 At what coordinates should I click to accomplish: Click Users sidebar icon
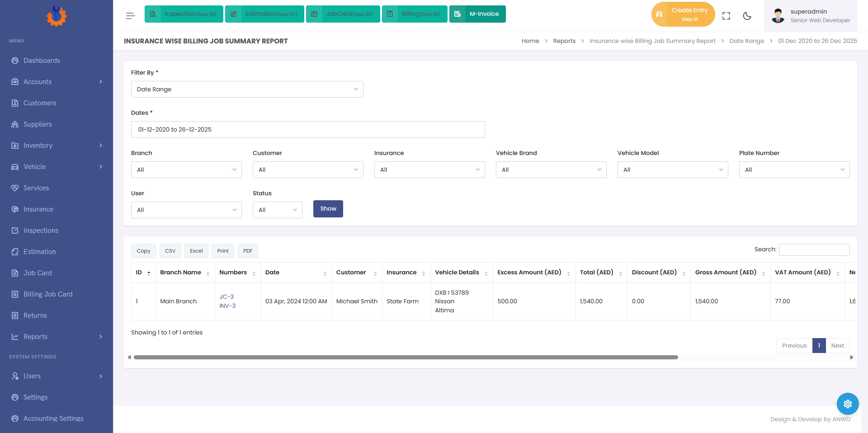[15, 376]
